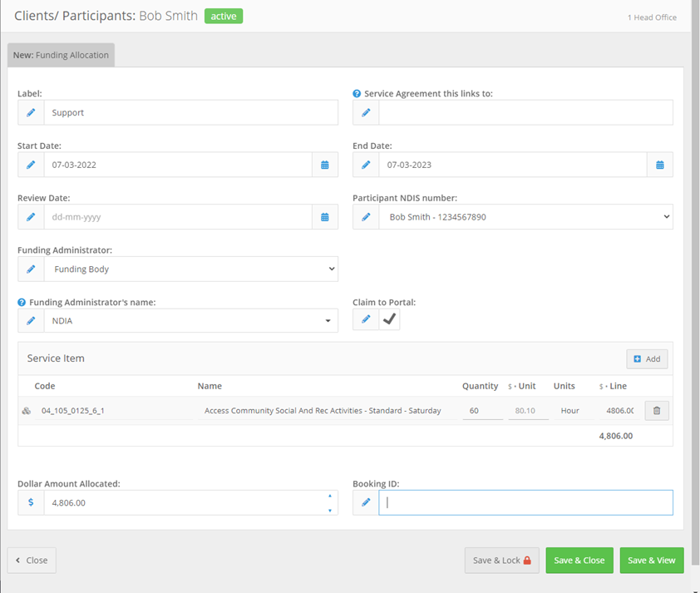The height and width of the screenshot is (593, 700).
Task: Decrease Dollar Amount Allocated with down arrow
Action: (x=330, y=511)
